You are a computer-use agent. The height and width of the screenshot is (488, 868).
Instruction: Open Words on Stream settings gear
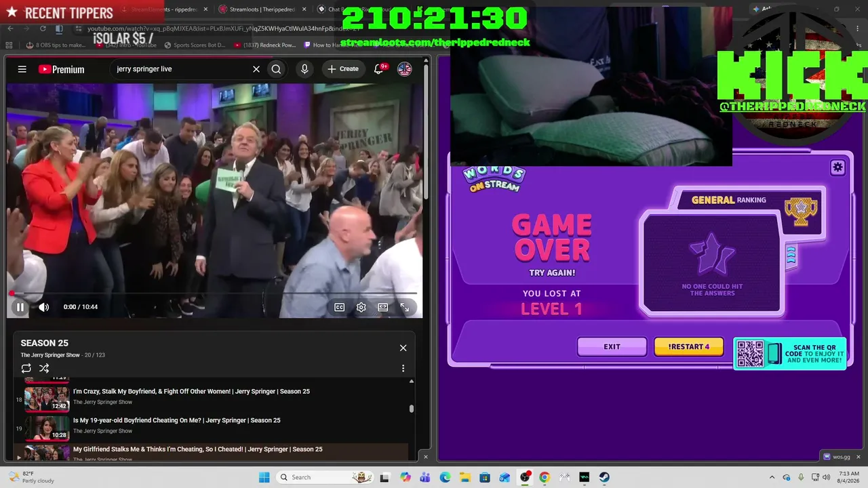(838, 167)
